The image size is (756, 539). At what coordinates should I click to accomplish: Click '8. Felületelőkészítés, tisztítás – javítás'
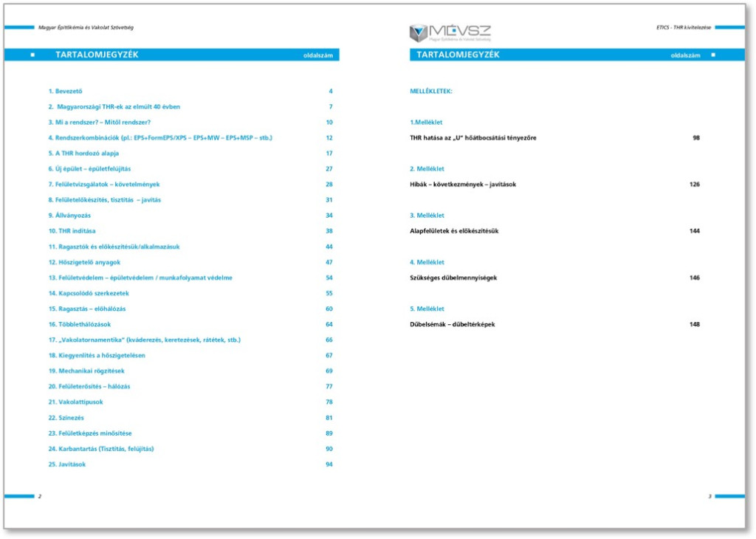[x=105, y=199]
